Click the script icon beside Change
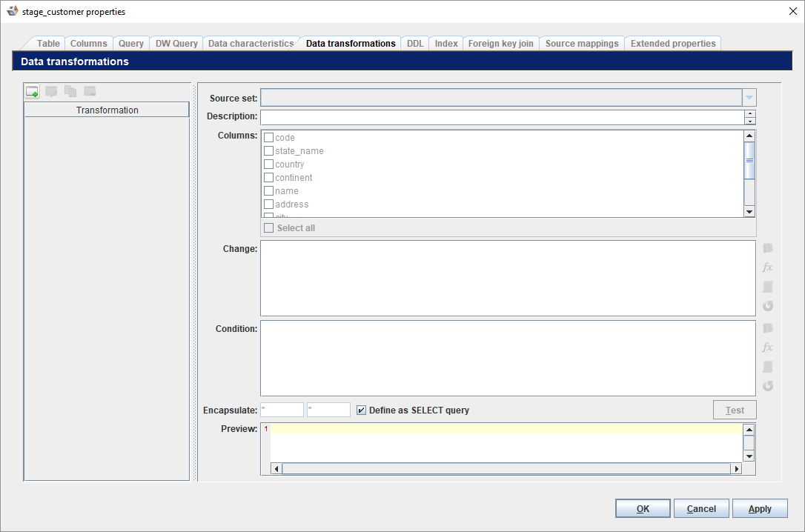Screen dimensions: 805x532 (768, 287)
